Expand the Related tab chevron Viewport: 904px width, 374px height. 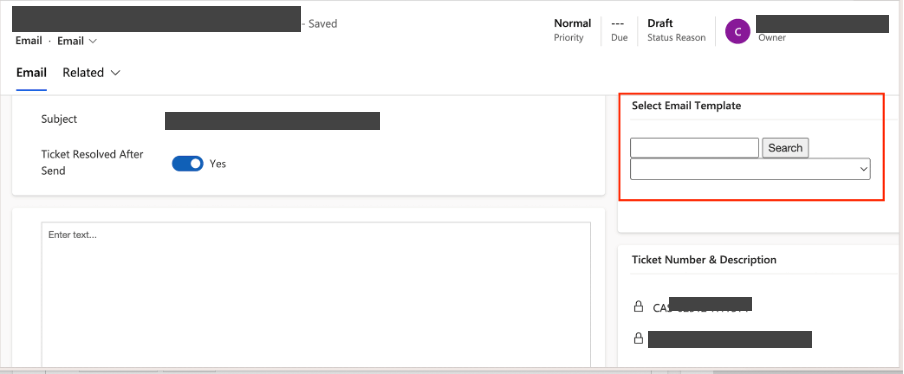115,73
